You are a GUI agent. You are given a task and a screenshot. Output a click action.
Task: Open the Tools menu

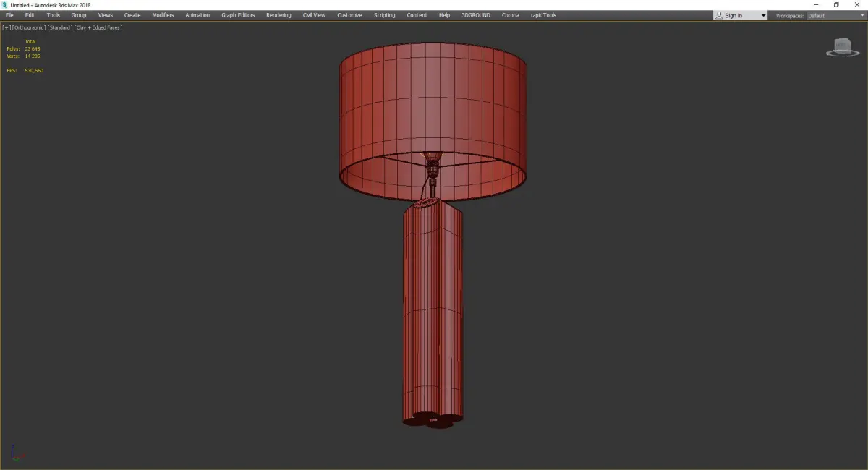coord(54,15)
